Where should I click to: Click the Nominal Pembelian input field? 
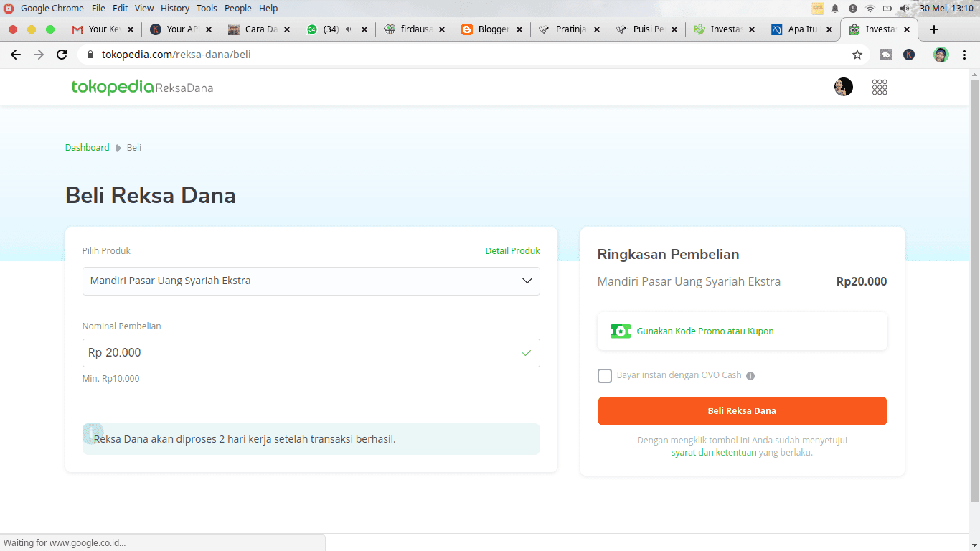311,353
